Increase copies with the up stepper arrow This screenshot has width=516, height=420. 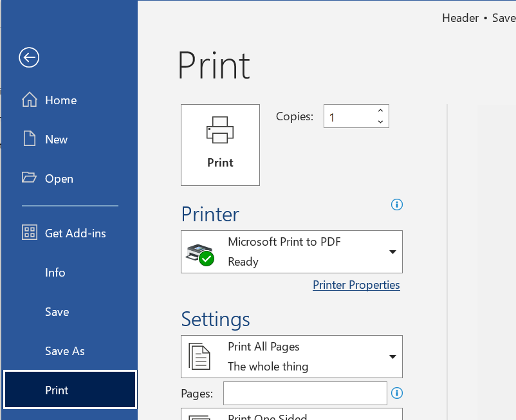coord(380,109)
